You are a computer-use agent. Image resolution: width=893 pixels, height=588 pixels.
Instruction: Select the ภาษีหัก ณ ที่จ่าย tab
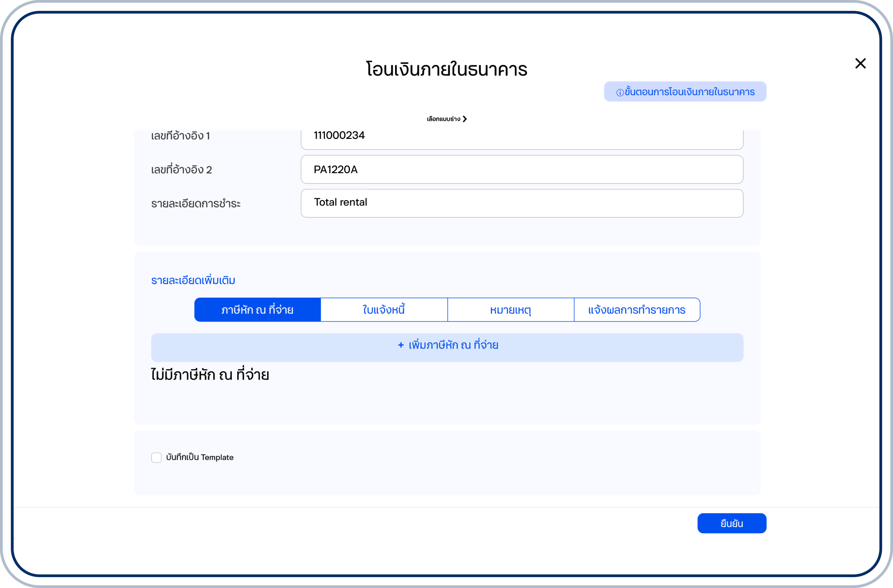point(258,310)
